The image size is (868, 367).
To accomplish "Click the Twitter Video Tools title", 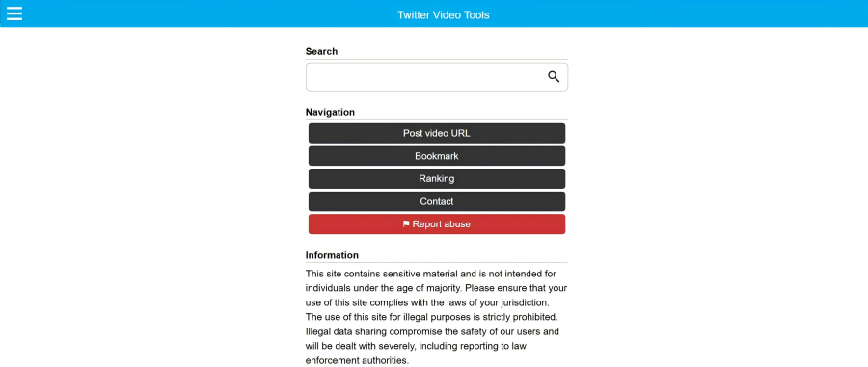I will tap(443, 14).
